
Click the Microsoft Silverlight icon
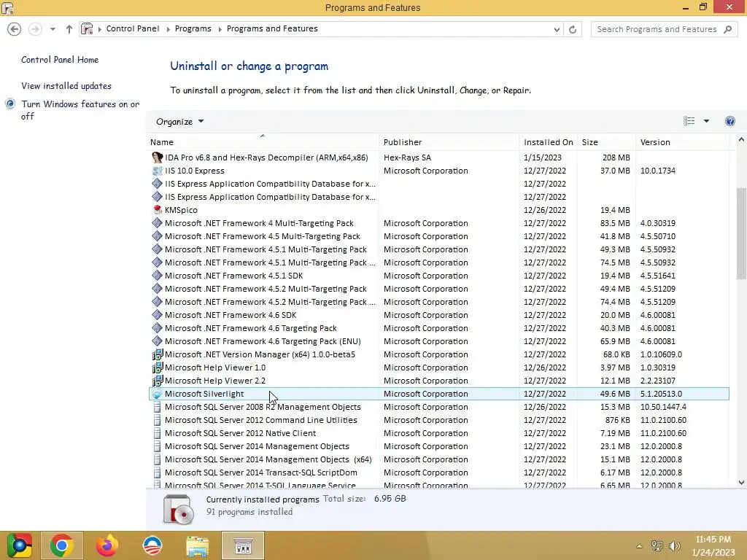tap(158, 394)
